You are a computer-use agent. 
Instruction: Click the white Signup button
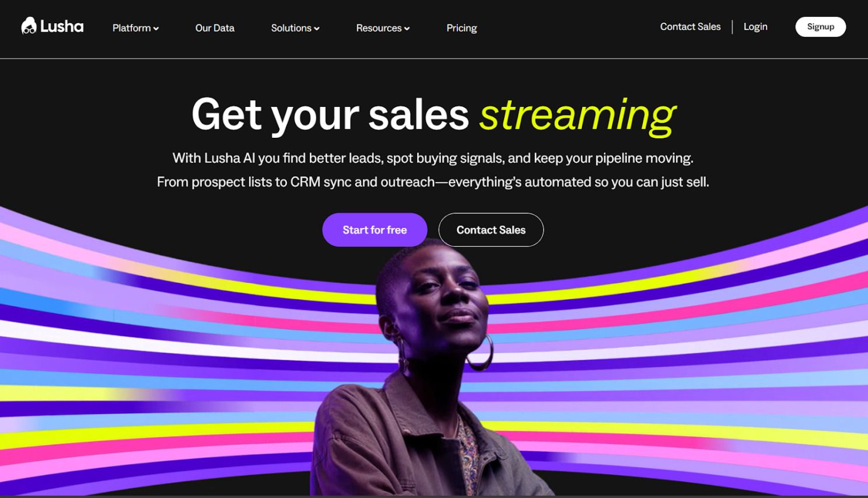click(x=820, y=27)
